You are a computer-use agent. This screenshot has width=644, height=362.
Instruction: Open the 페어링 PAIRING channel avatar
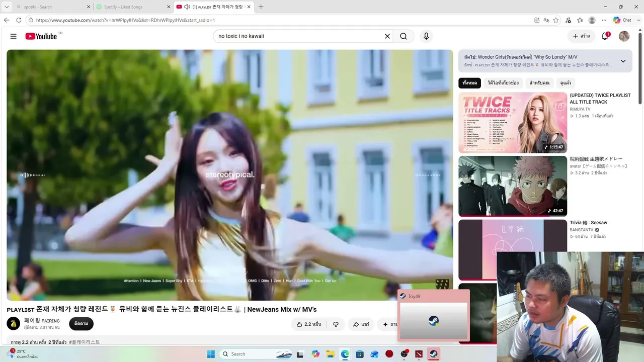tap(14, 323)
